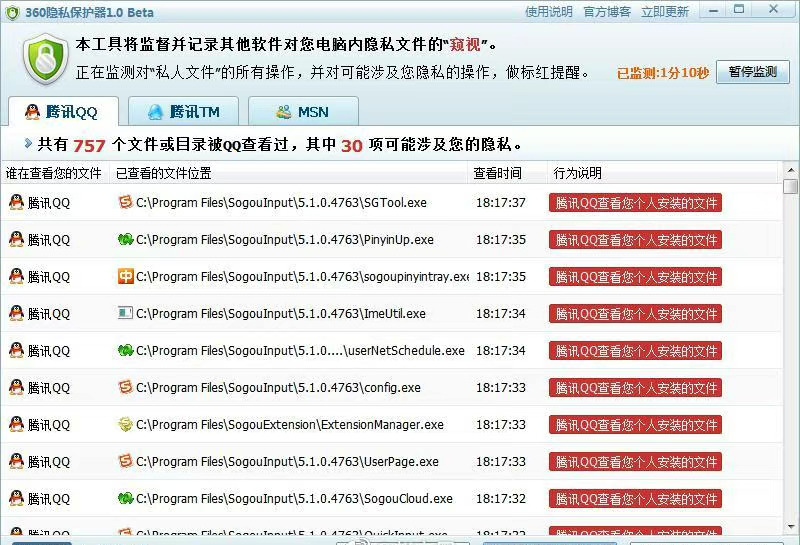Viewport: 800px width, 545px height.
Task: Click the red label in ExtensionManager.exe row
Action: click(635, 425)
